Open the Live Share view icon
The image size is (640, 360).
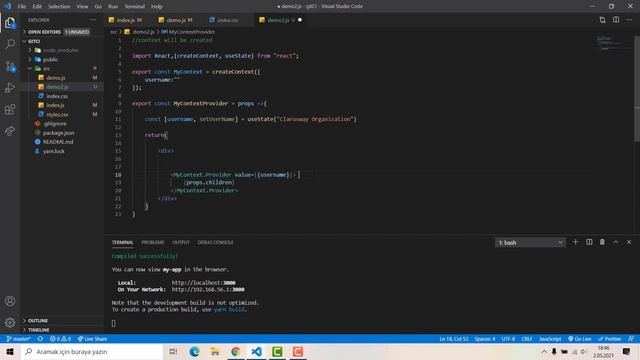click(x=10, y=131)
